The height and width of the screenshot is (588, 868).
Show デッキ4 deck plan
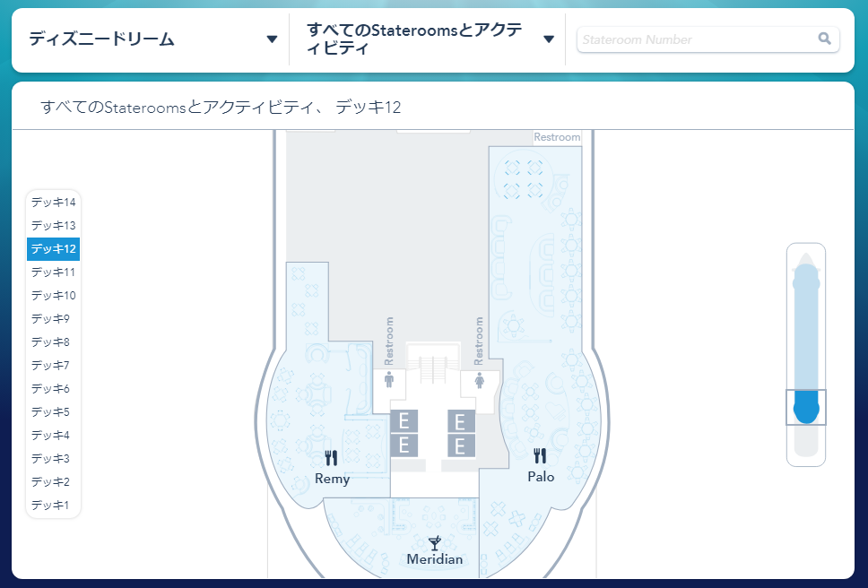(53, 435)
